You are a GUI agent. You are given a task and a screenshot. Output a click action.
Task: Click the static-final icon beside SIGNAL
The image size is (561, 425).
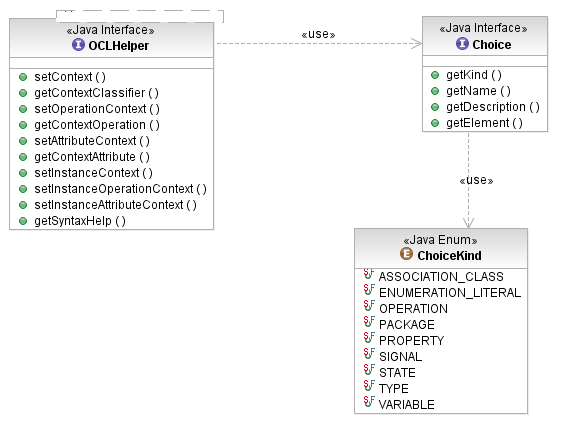click(x=369, y=354)
